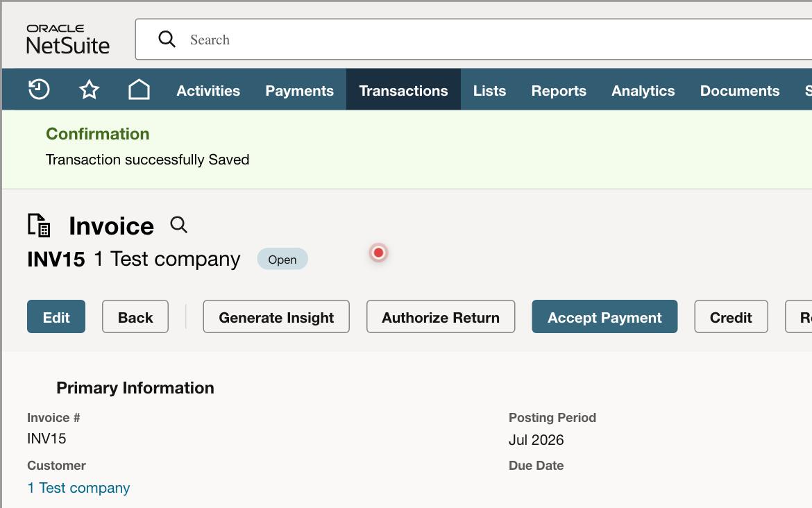This screenshot has height=508, width=812.
Task: Click 'Transaction successfully Saved' message
Action: pos(147,160)
